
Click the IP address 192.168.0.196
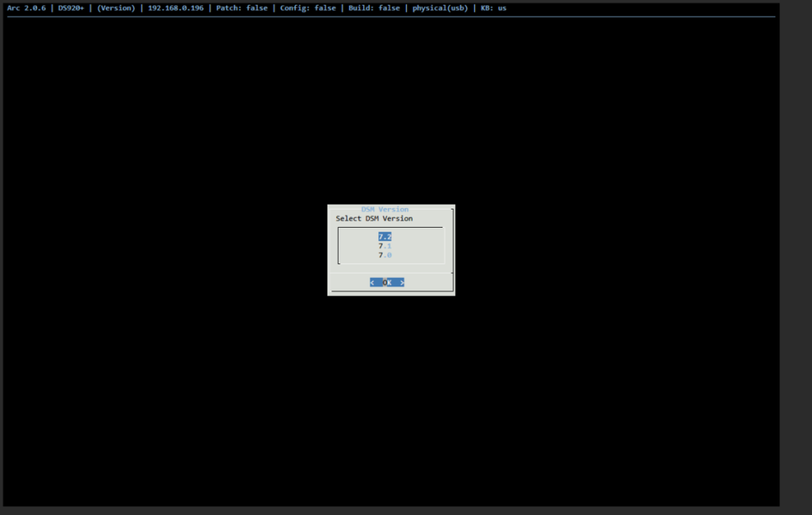point(175,8)
